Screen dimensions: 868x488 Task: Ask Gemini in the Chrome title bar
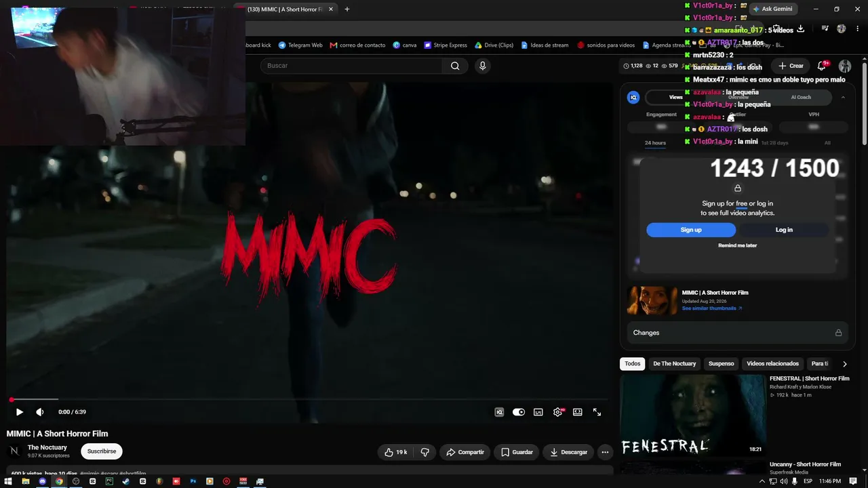pos(772,9)
